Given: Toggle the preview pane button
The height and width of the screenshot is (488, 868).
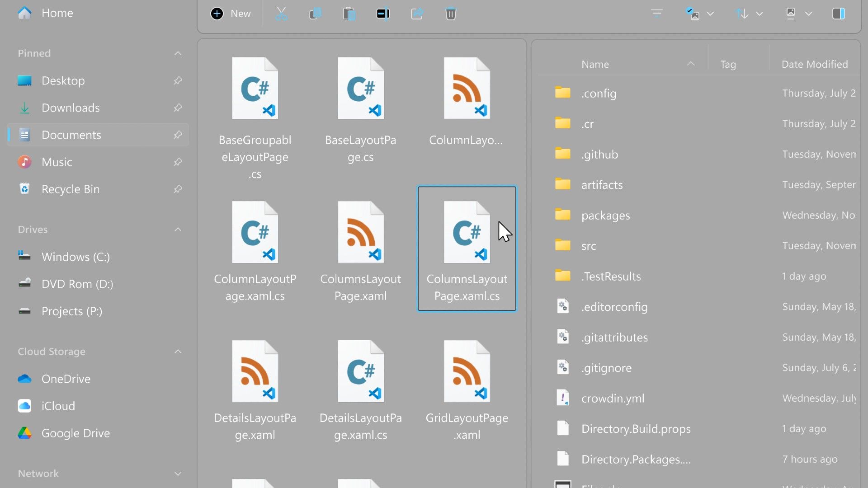Looking at the screenshot, I should coord(839,14).
